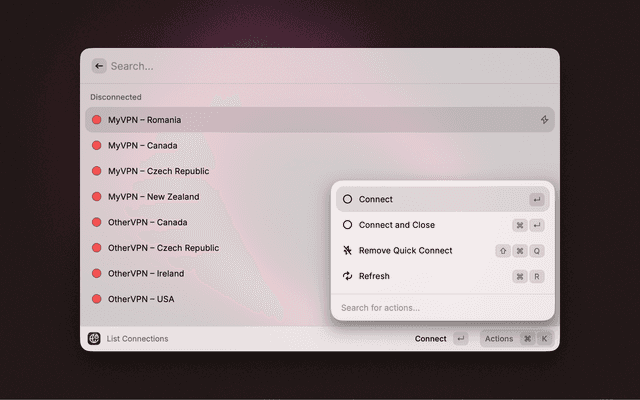640x400 pixels.
Task: Click the red status dot for MyVPN – Canada
Action: 97,146
